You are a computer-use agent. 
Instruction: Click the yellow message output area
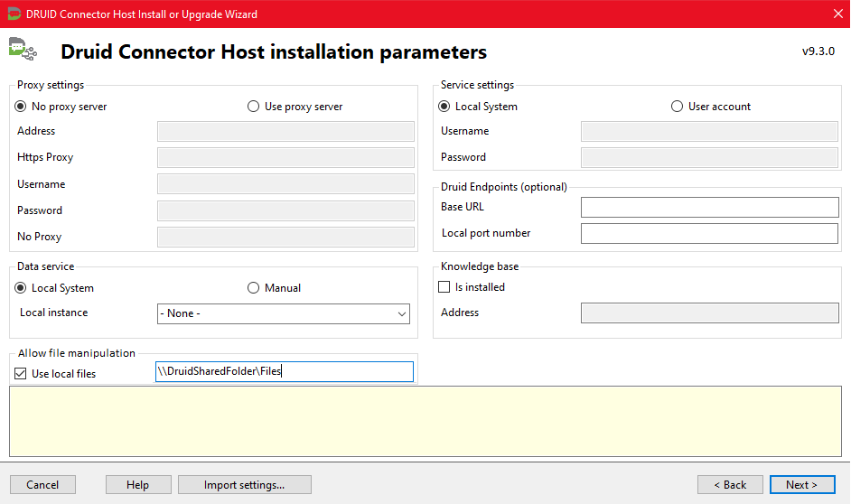(425, 422)
